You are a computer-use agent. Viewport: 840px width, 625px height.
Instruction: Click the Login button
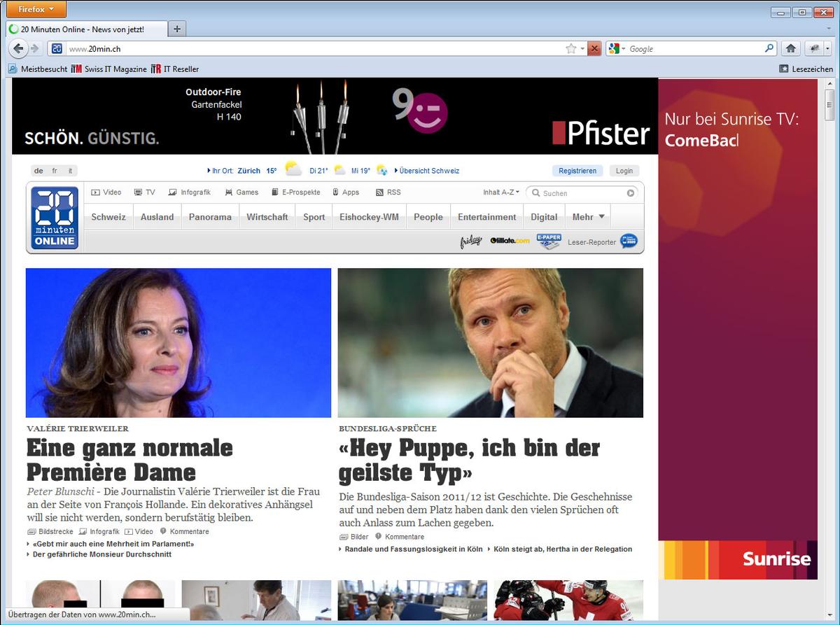point(624,171)
